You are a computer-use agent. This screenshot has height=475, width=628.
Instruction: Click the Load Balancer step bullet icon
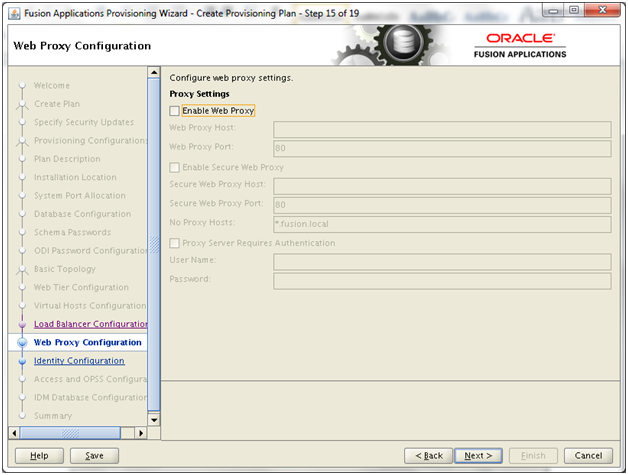pos(22,324)
